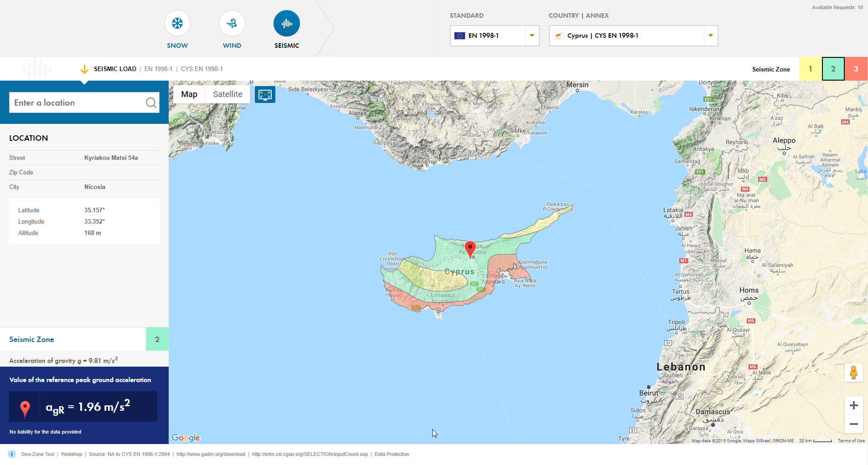868x465 pixels.
Task: Click the search magnifier in the location field
Action: (150, 102)
